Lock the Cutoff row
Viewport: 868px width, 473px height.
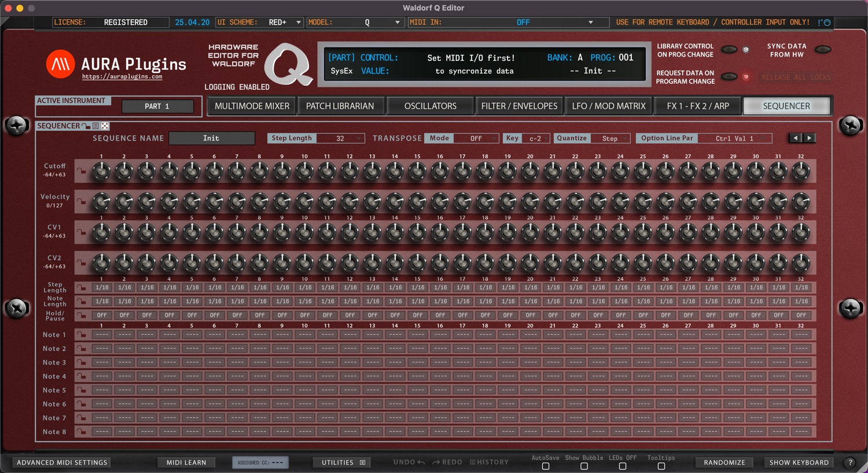coord(82,171)
